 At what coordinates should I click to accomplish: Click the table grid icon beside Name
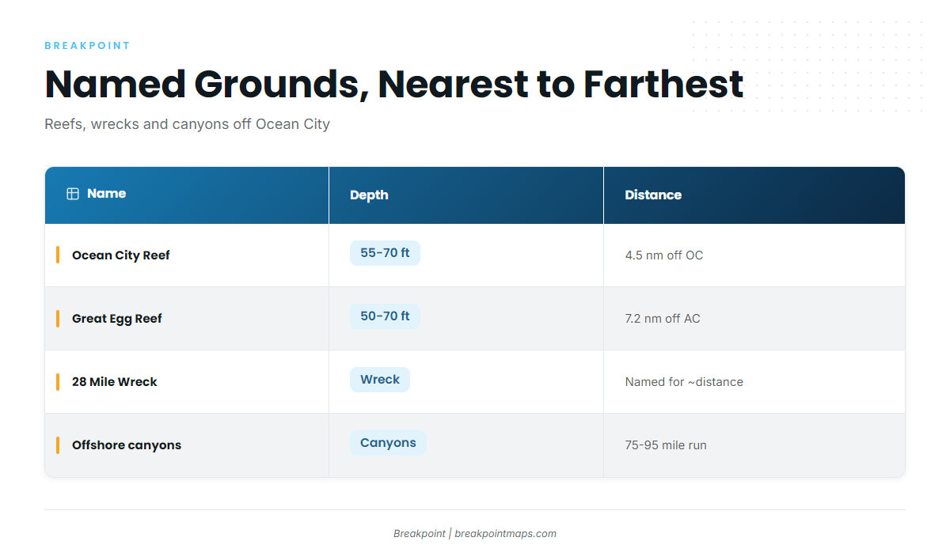73,194
